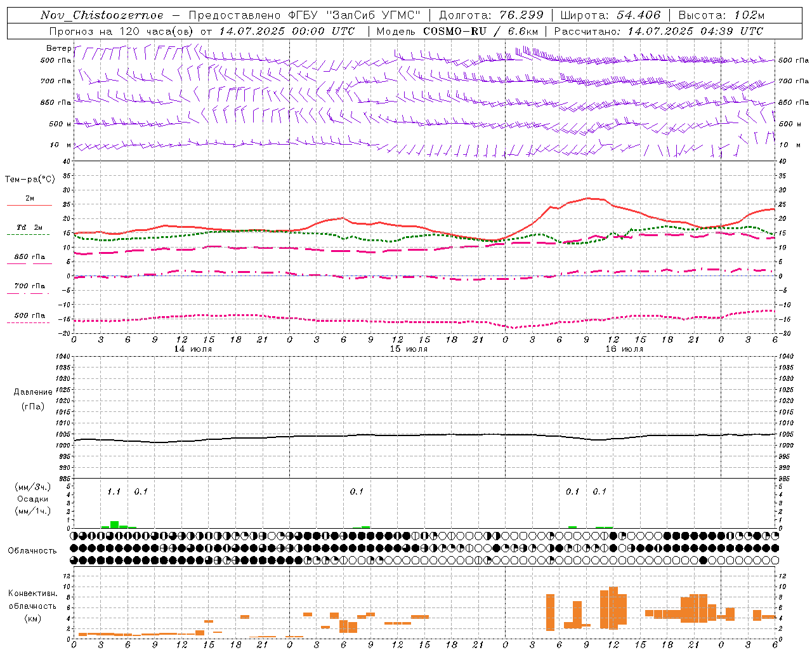The width and height of the screenshot is (812, 650).
Task: Click the 16 июля date label
Action: (624, 349)
